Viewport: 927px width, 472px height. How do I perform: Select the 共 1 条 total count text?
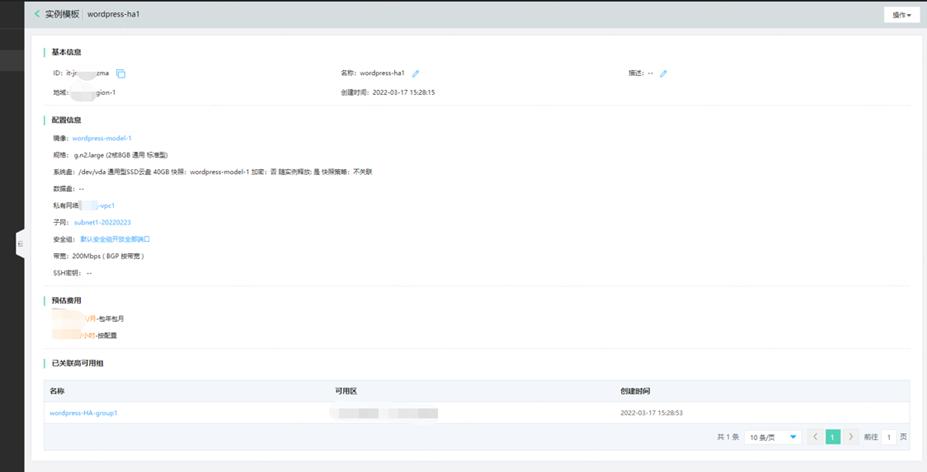[x=728, y=437]
